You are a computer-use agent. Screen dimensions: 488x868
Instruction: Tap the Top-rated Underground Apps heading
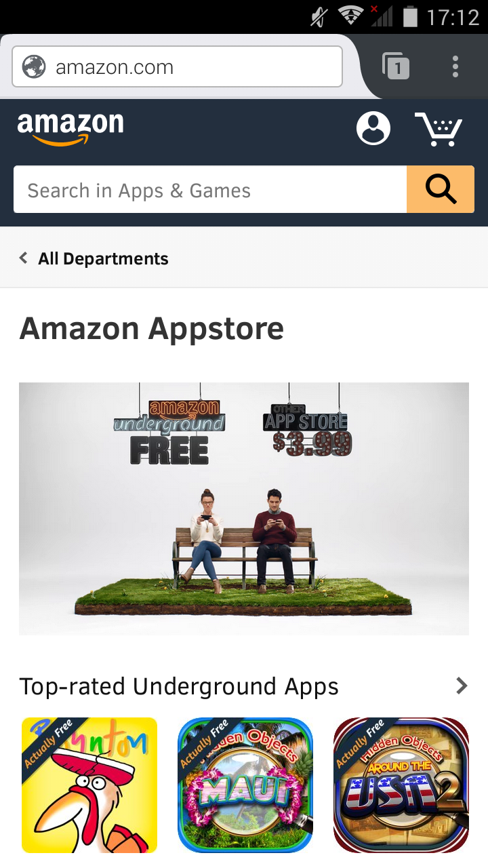pos(179,686)
